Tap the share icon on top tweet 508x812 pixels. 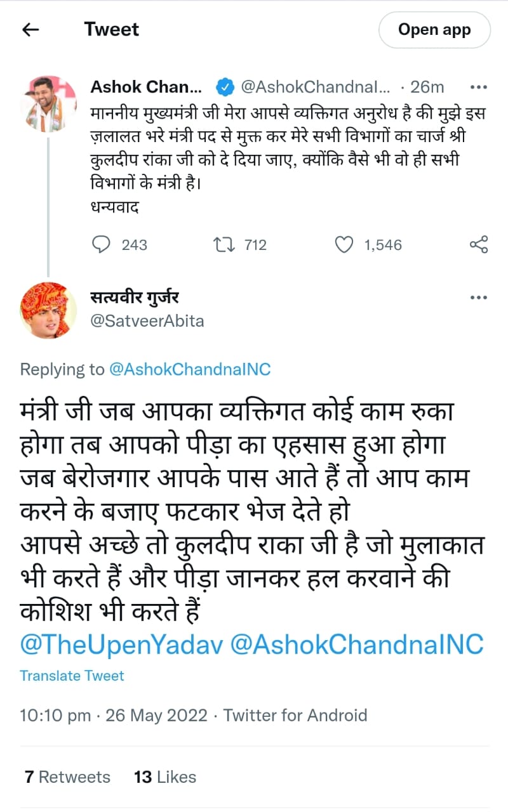point(478,245)
